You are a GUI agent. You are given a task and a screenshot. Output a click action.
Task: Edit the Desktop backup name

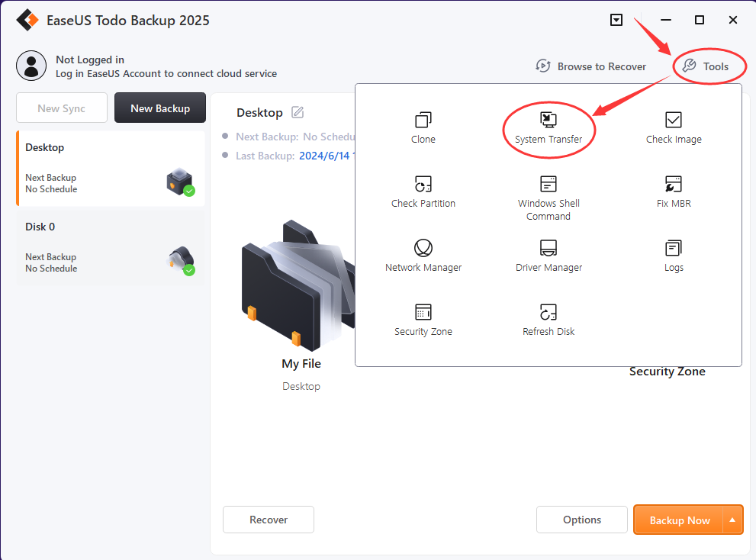[x=298, y=112]
